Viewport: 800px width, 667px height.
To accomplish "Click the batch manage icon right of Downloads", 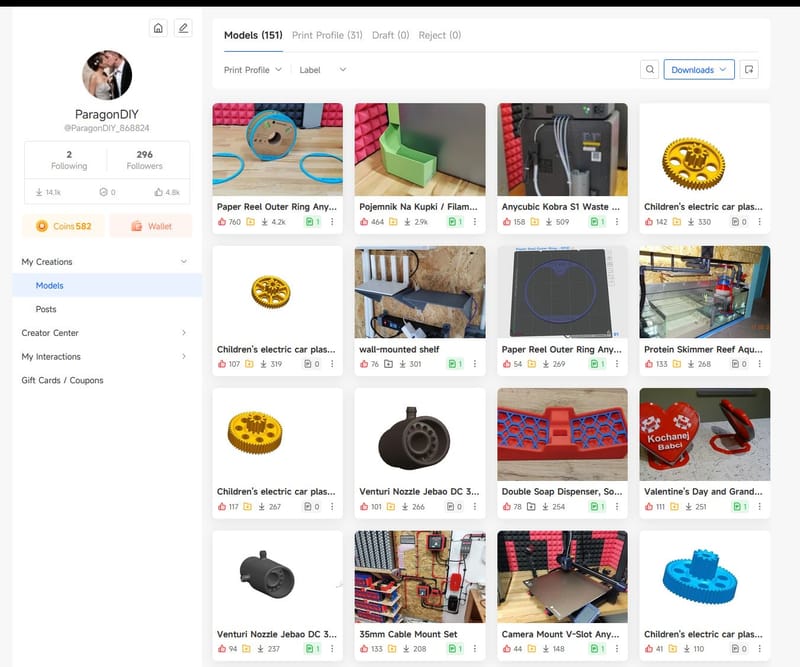I will [748, 69].
